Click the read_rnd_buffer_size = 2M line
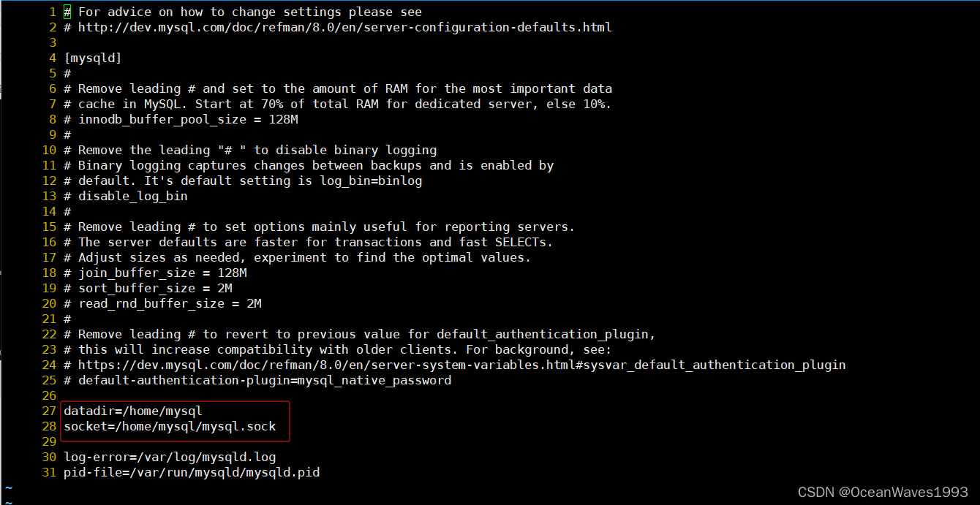980x505 pixels. click(162, 303)
